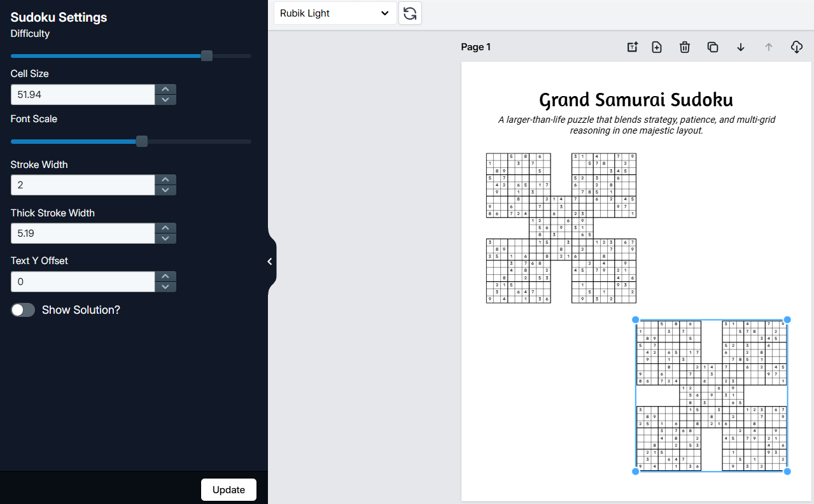
Task: Toggle the Show Solution switch
Action: [x=23, y=310]
